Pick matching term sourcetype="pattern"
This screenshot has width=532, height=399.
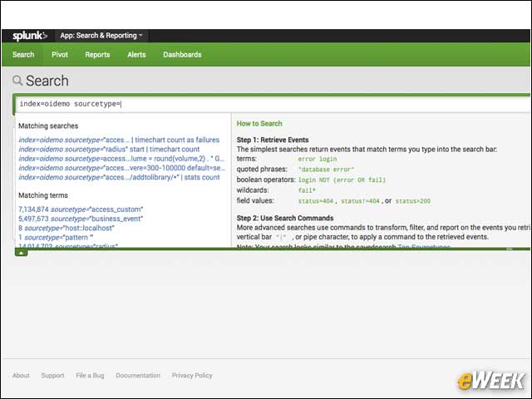point(56,238)
